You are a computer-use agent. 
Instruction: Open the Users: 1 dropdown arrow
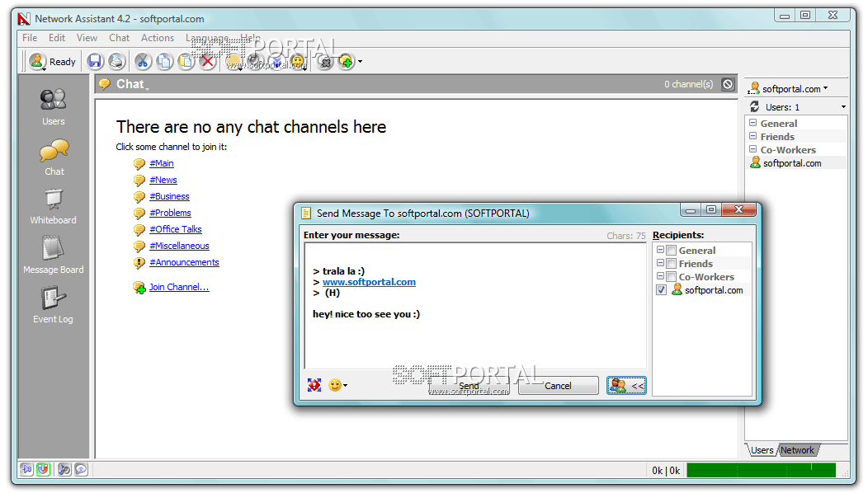pyautogui.click(x=843, y=107)
